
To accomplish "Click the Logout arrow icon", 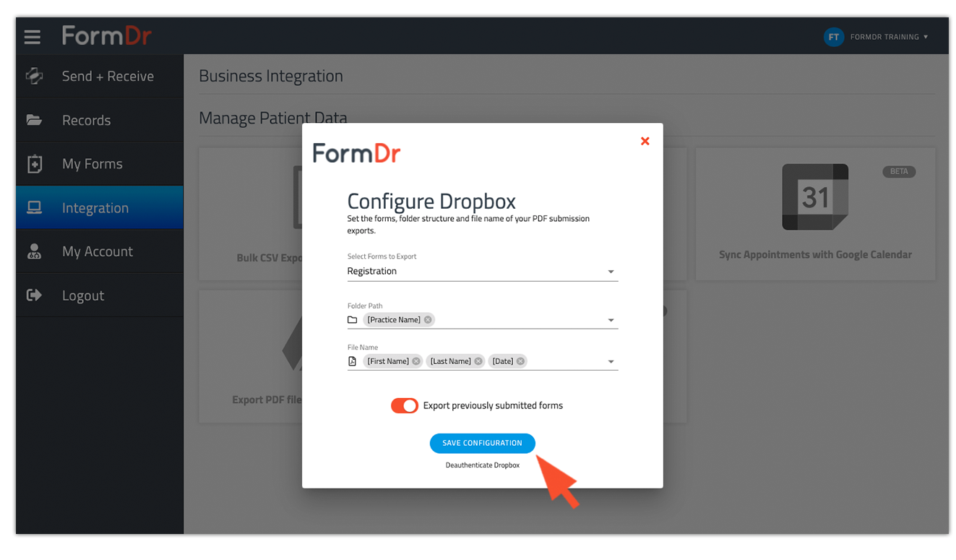I will pyautogui.click(x=34, y=295).
